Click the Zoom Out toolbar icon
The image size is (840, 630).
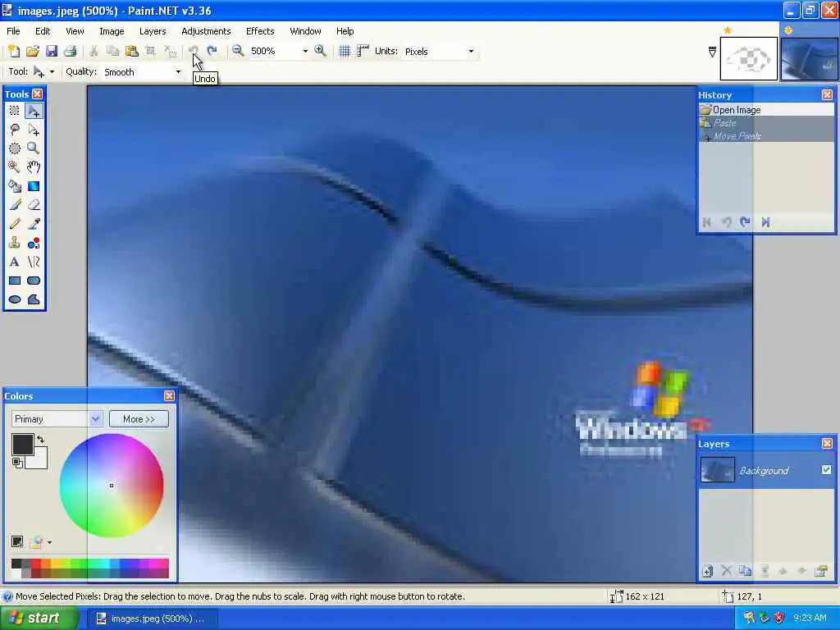tap(238, 51)
